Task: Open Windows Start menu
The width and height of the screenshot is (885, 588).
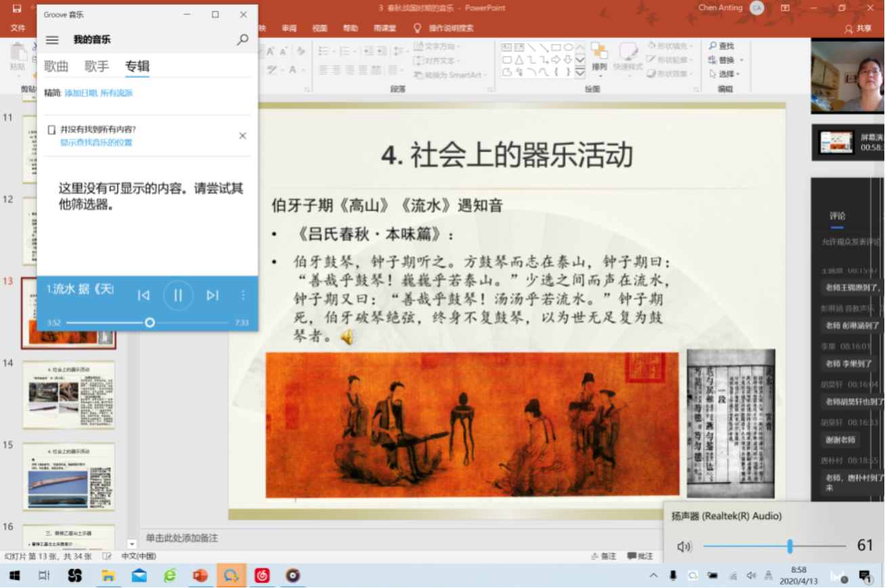Action: (14, 576)
